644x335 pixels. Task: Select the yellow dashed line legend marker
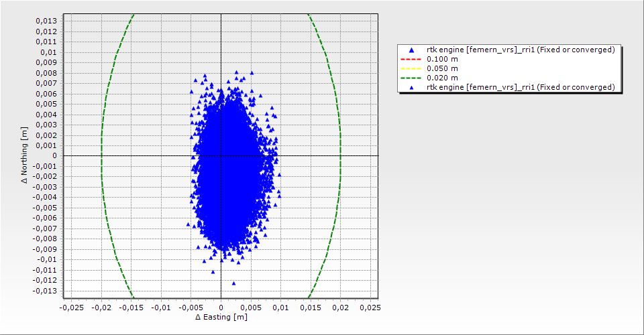pos(411,68)
